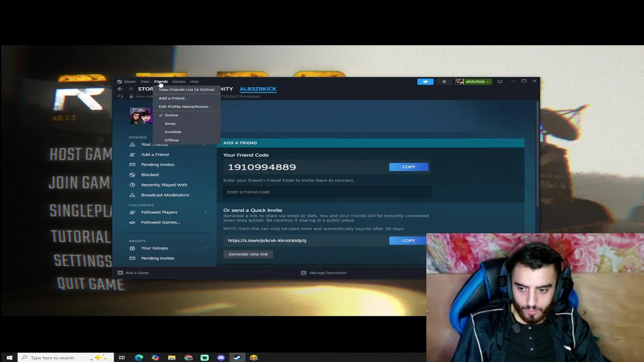The width and height of the screenshot is (644, 362).
Task: Set status to Offline
Action: coord(172,140)
